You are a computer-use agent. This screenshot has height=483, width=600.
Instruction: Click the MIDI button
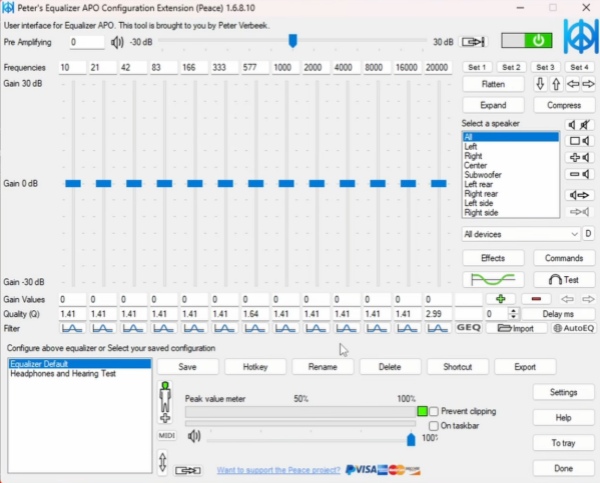(167, 436)
